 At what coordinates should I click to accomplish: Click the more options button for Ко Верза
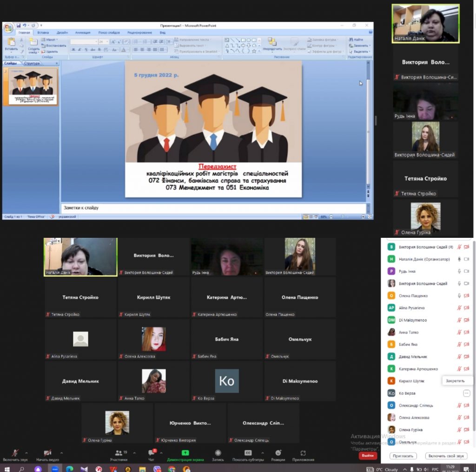click(x=466, y=393)
